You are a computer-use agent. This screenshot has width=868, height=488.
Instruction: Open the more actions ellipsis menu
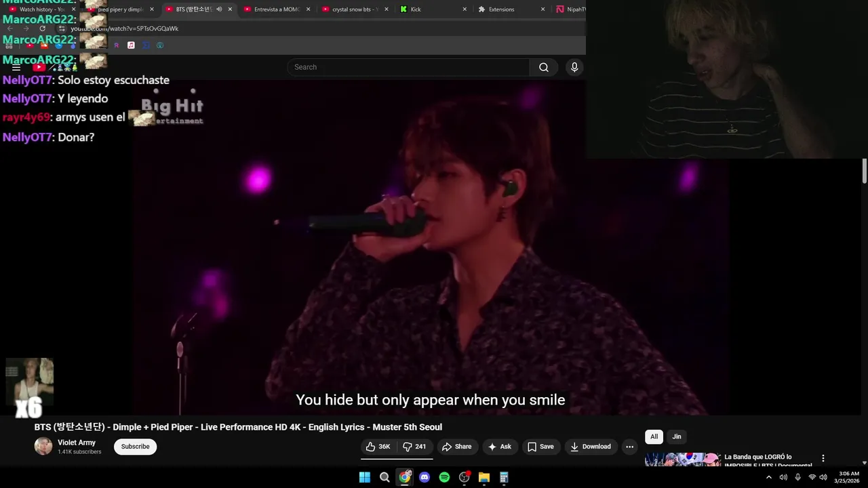tap(629, 447)
